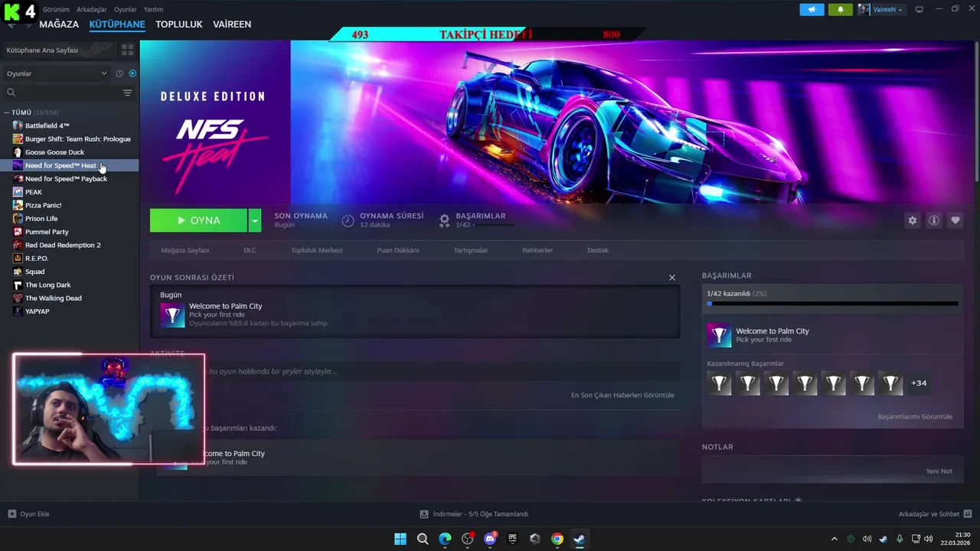
Task: Open İndirmeler downloads status
Action: tap(474, 514)
